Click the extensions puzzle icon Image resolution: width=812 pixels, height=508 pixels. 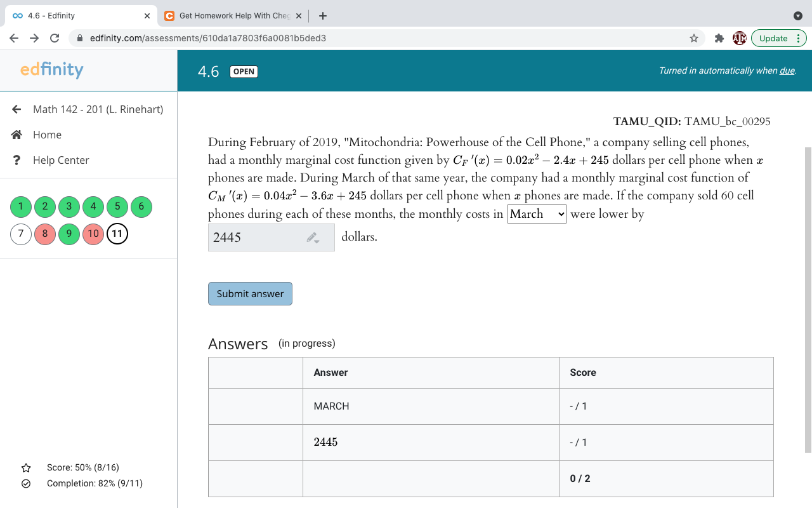pyautogui.click(x=719, y=38)
